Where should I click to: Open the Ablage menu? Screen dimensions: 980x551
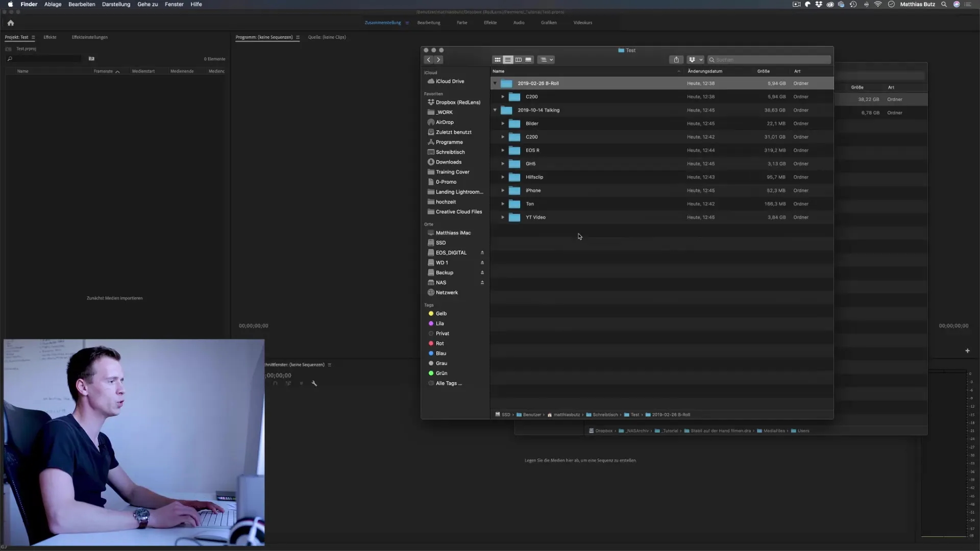(53, 4)
